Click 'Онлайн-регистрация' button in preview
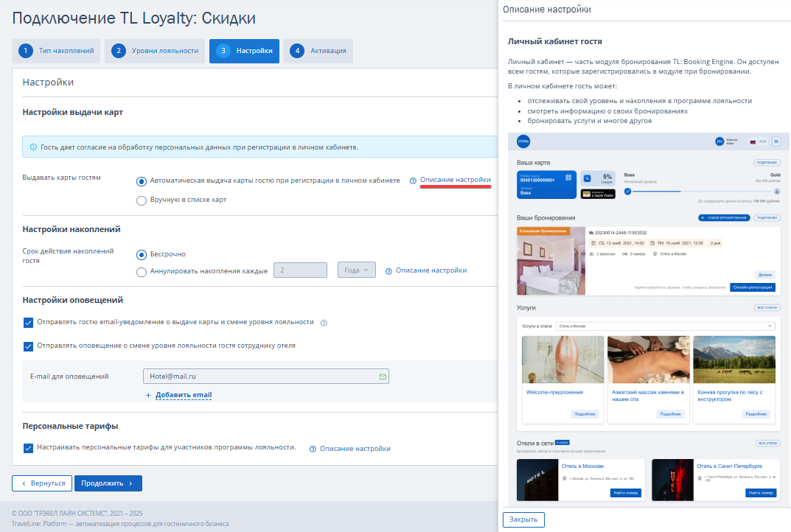Image resolution: width=791 pixels, height=532 pixels. (x=753, y=287)
